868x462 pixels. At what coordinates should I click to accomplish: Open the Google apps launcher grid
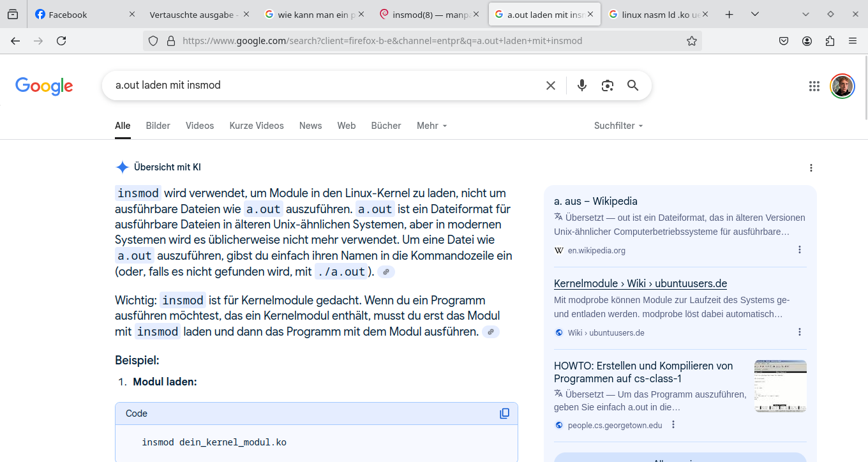814,85
